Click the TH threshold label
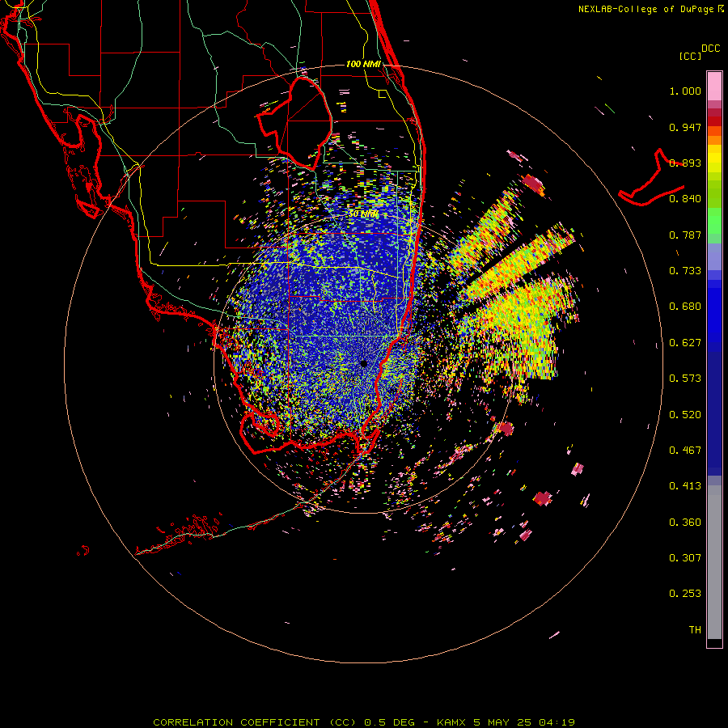 [x=695, y=630]
